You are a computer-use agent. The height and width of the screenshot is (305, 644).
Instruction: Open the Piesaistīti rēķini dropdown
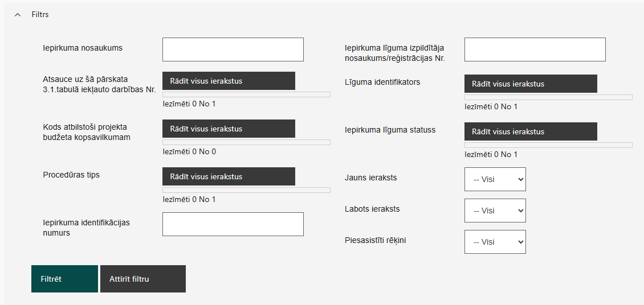click(495, 242)
